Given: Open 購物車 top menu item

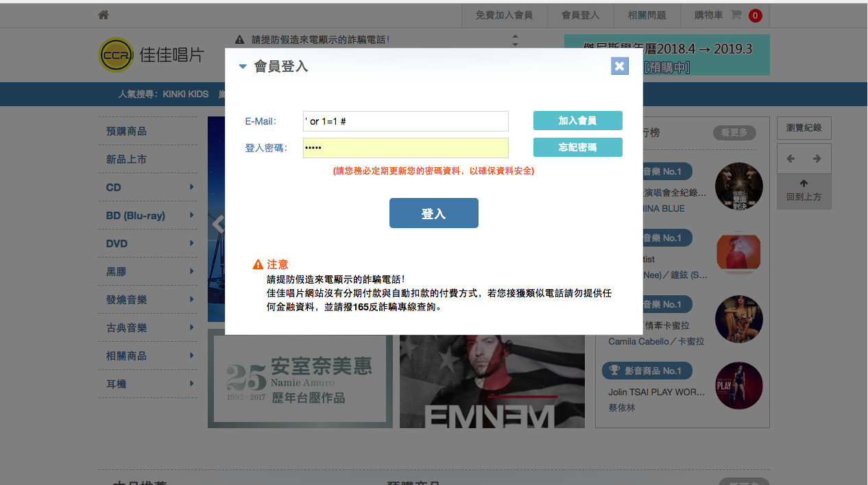Looking at the screenshot, I should tap(708, 15).
